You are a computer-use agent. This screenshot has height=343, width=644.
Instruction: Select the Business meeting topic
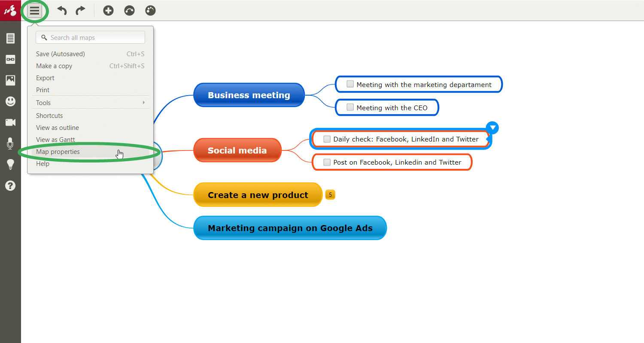(x=249, y=95)
